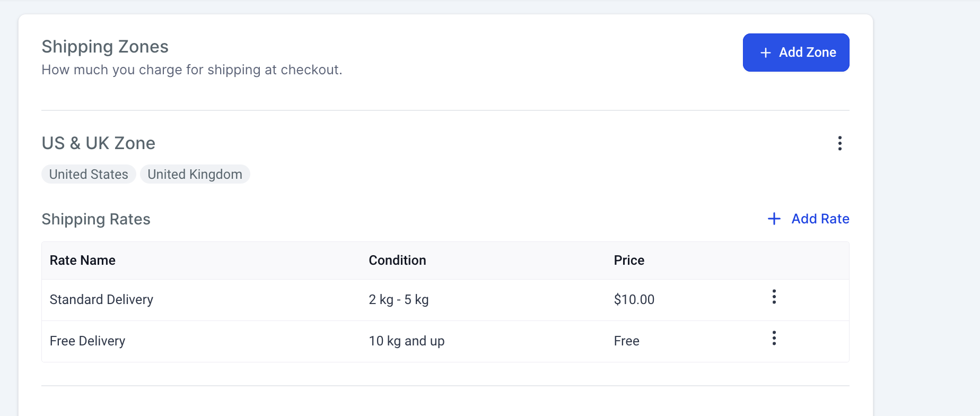
Task: Click the Condition column header
Action: (x=397, y=260)
